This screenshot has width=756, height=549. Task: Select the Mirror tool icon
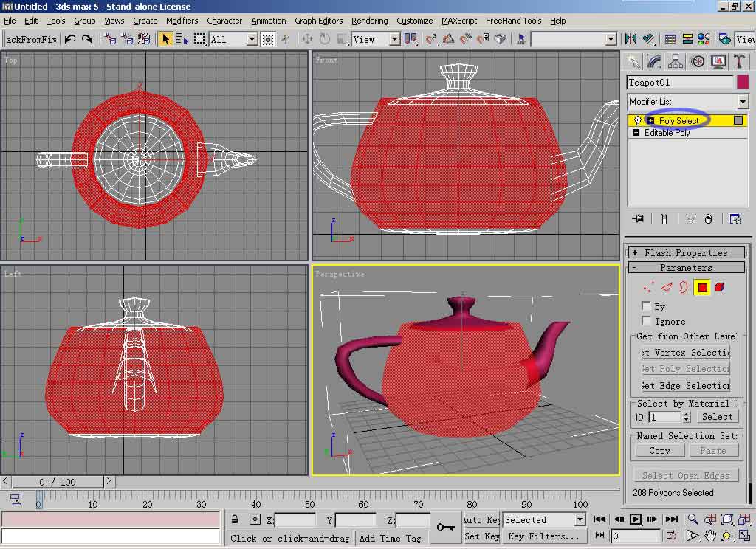(x=630, y=39)
